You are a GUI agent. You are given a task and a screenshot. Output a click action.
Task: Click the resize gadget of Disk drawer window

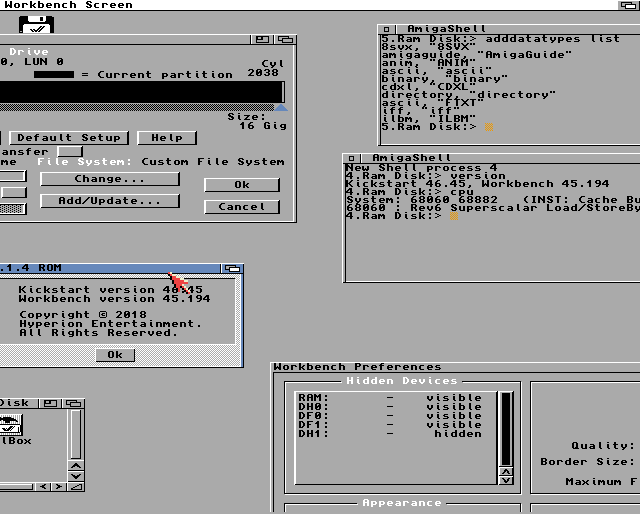point(75,487)
